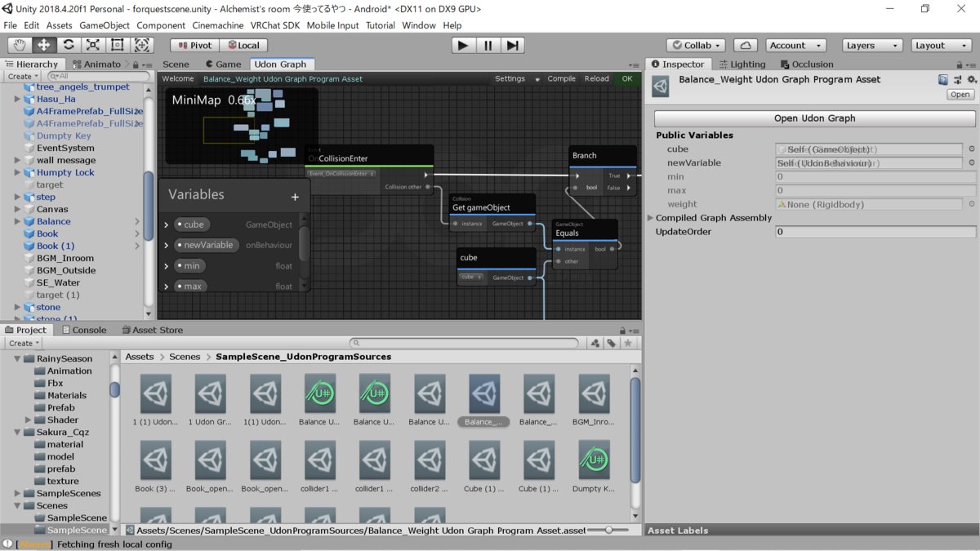The width and height of the screenshot is (980, 551).
Task: Open the Layers dropdown
Action: [872, 46]
